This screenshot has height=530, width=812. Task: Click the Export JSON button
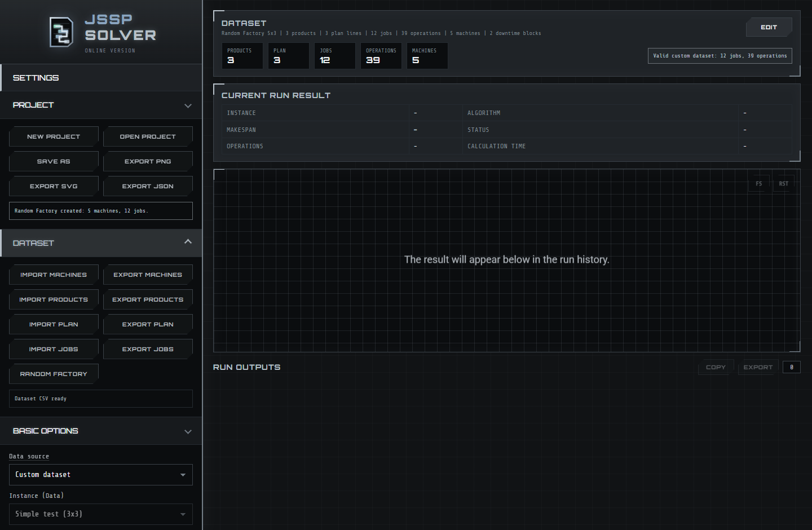[148, 186]
